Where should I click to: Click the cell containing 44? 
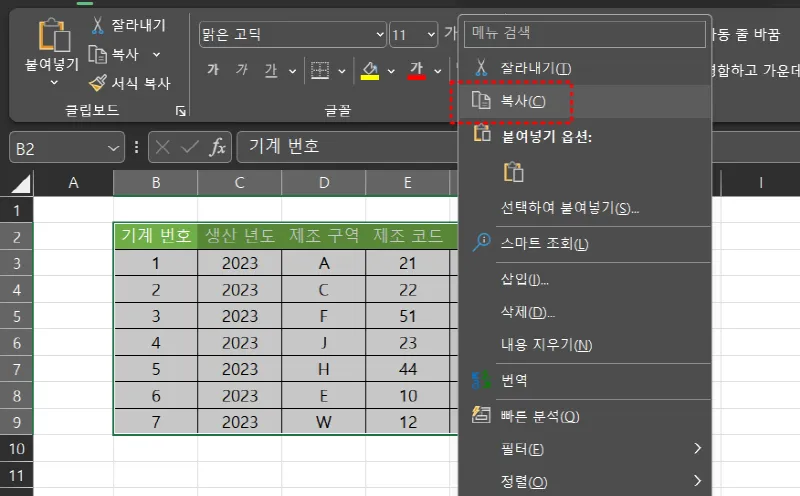coord(408,369)
